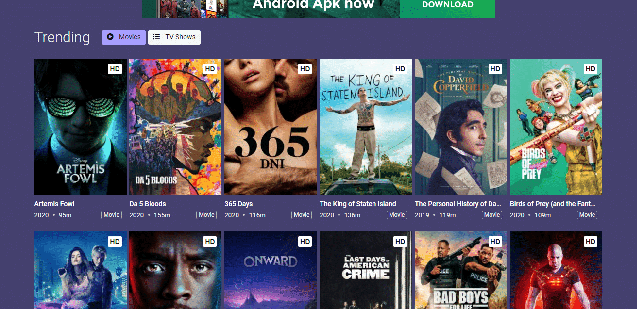Screen dimensions: 644x309
Task: Open the Da 5 Bloods poster
Action: tap(175, 127)
